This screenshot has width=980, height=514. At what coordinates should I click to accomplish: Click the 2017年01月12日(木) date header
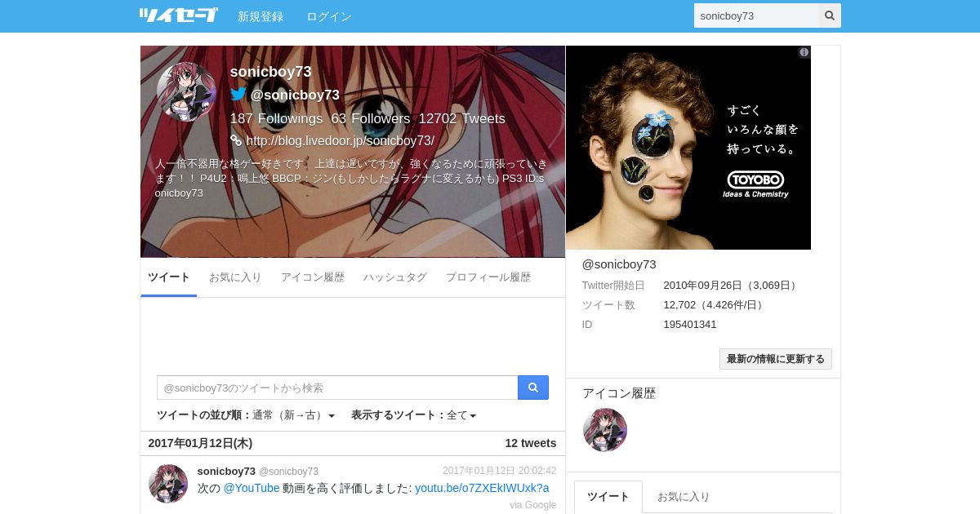[200, 443]
